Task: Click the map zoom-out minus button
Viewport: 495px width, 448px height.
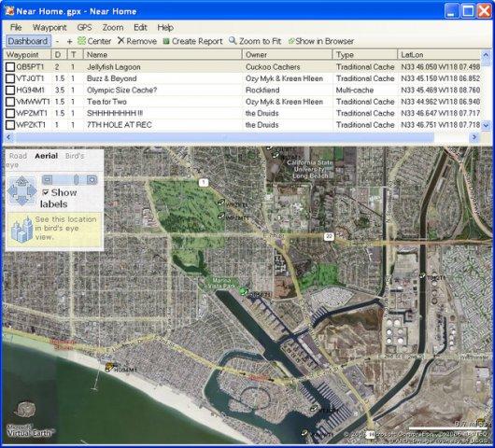Action: pyautogui.click(x=48, y=180)
